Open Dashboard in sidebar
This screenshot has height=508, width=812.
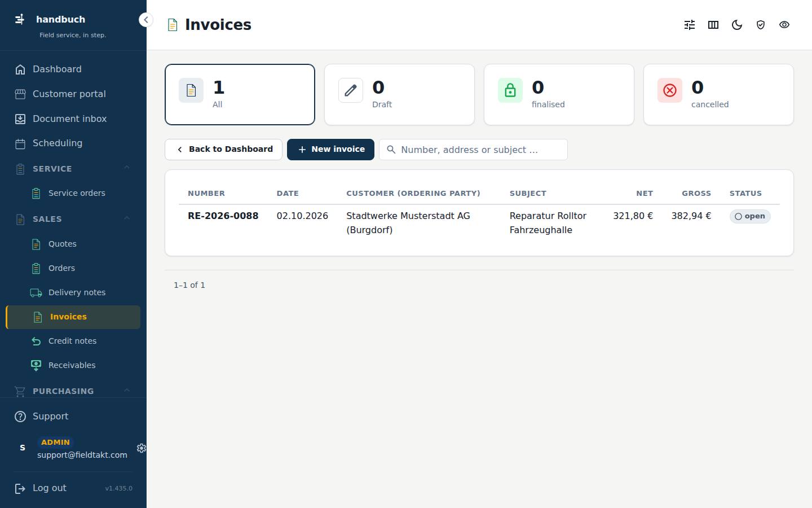pos(73,69)
